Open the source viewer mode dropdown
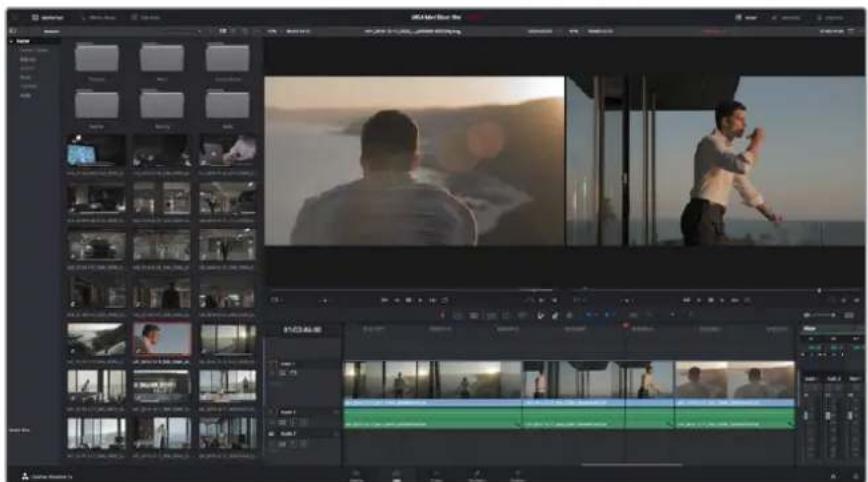The width and height of the screenshot is (868, 482). click(x=276, y=300)
